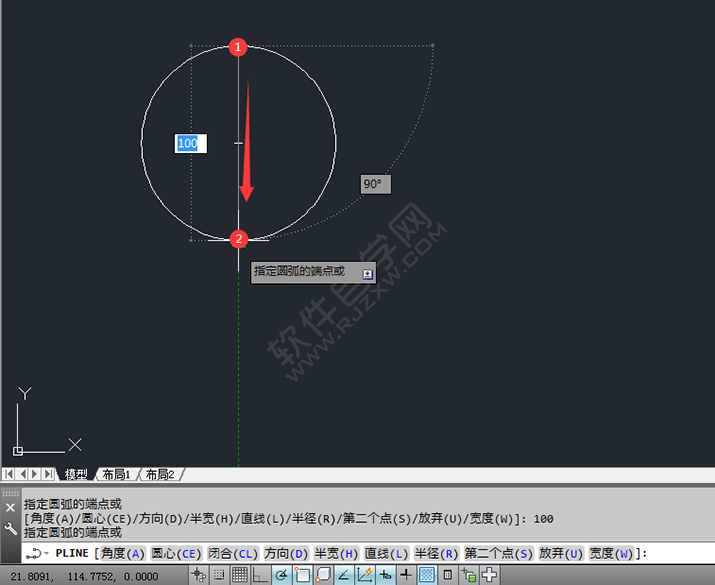Jump to last layout tab arrow

click(48, 474)
